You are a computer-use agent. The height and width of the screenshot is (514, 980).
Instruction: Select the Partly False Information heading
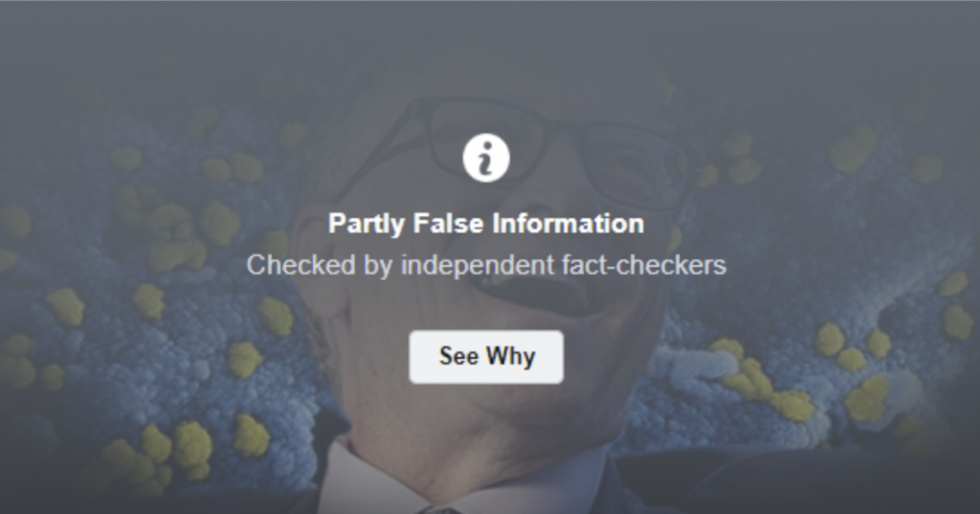pos(486,224)
